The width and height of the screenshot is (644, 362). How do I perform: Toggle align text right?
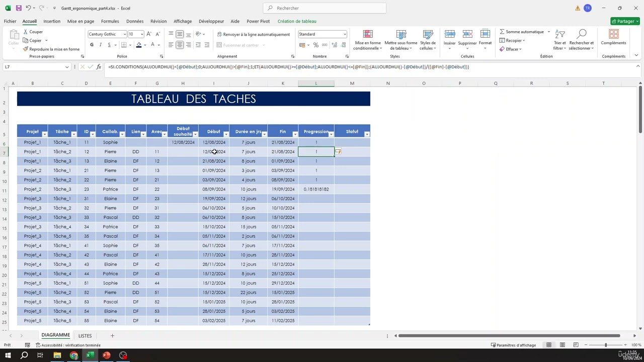point(188,45)
